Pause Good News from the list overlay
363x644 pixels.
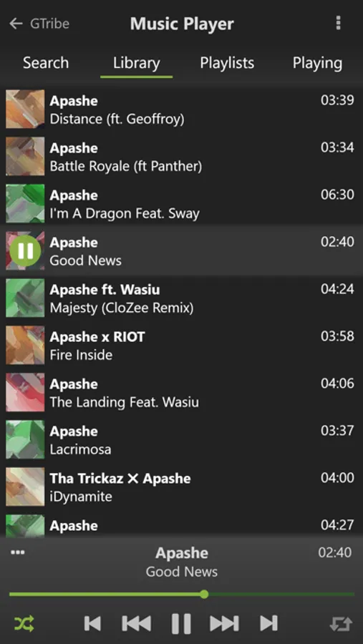(25, 250)
